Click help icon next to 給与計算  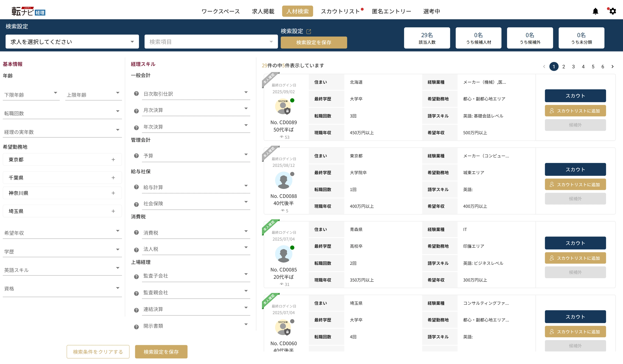click(136, 187)
